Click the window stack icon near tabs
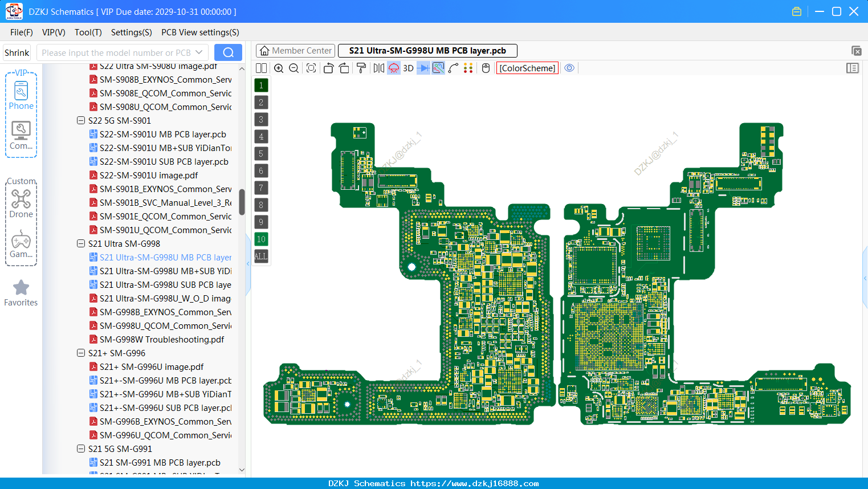Image resolution: width=868 pixels, height=489 pixels. (x=856, y=51)
